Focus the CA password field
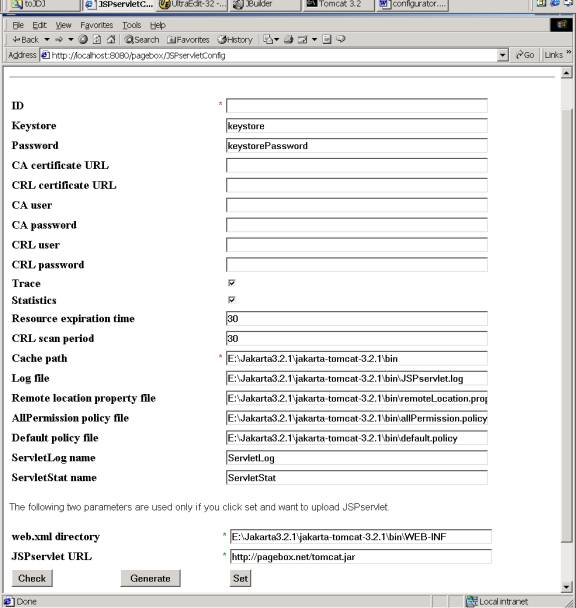Viewport: 576px width, 608px height. 356,225
